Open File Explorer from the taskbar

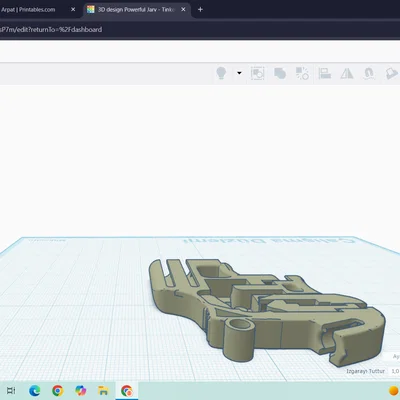tap(103, 390)
